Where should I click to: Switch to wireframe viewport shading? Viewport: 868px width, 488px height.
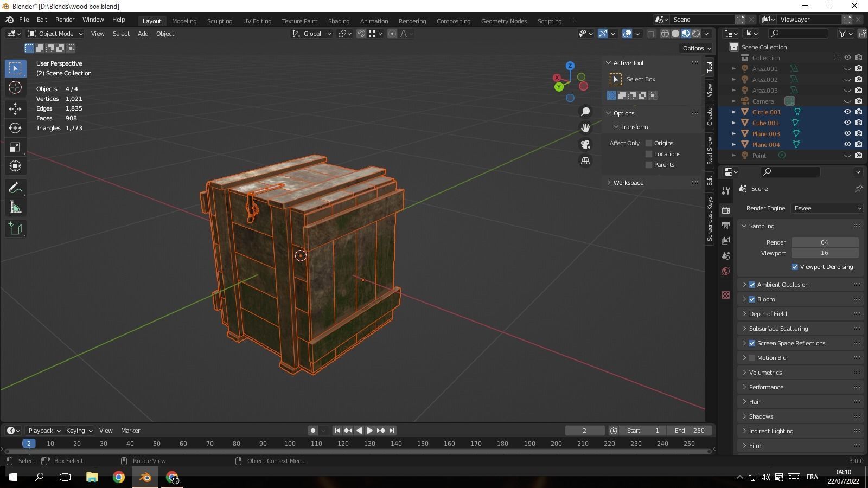tap(665, 34)
